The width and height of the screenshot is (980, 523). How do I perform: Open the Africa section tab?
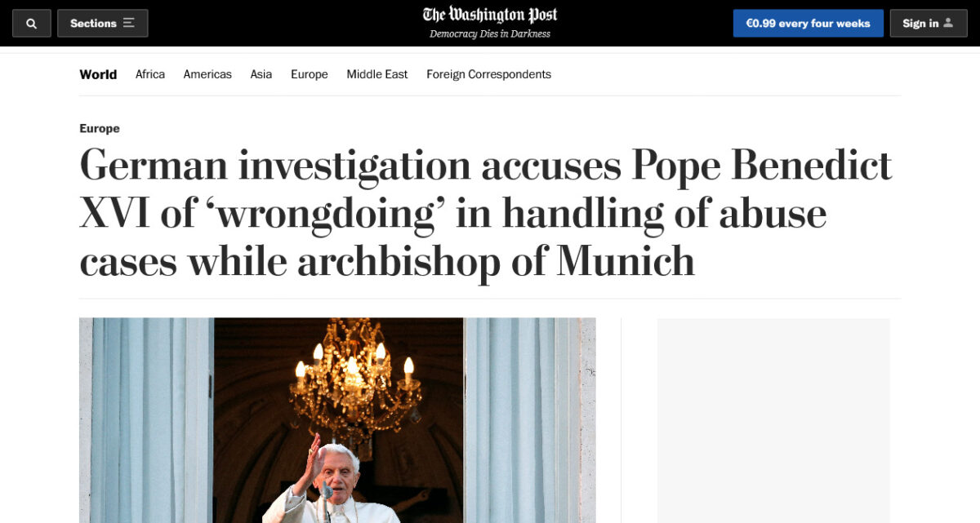tap(150, 74)
